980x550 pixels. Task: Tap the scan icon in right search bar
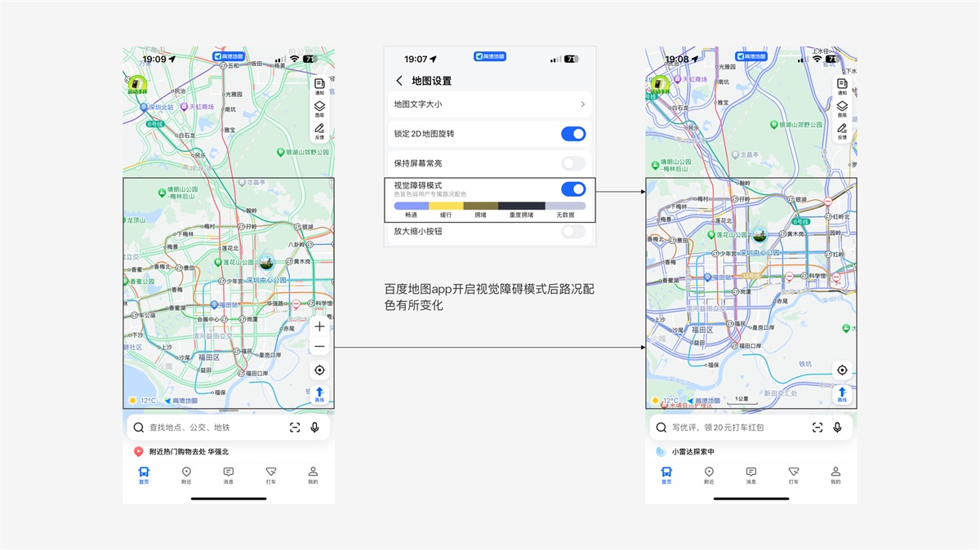pyautogui.click(x=817, y=428)
